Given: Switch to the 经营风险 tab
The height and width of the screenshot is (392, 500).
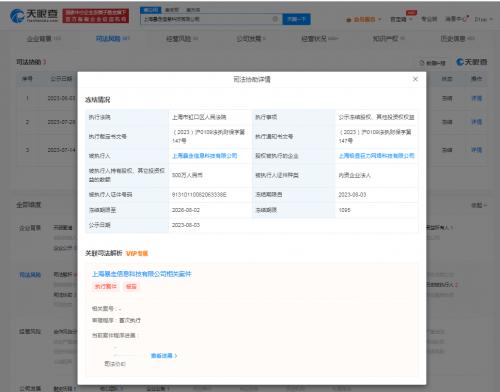Looking at the screenshot, I should [182, 39].
